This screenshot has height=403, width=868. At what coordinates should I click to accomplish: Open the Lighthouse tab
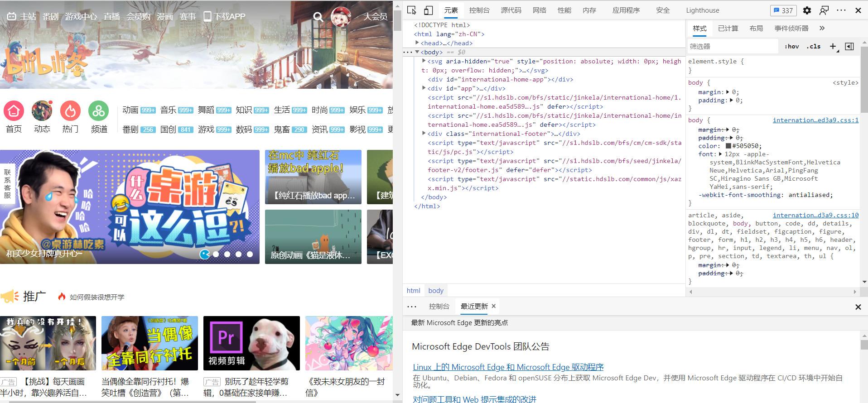(x=703, y=10)
